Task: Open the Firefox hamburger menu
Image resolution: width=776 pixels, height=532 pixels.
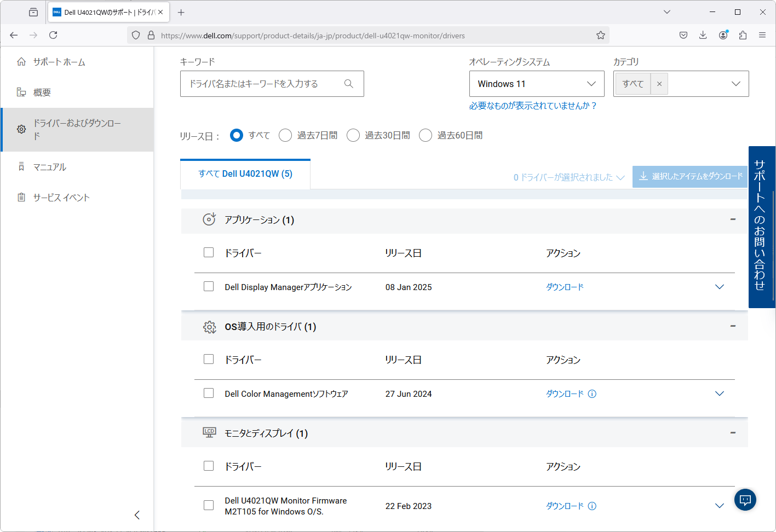Action: 762,35
